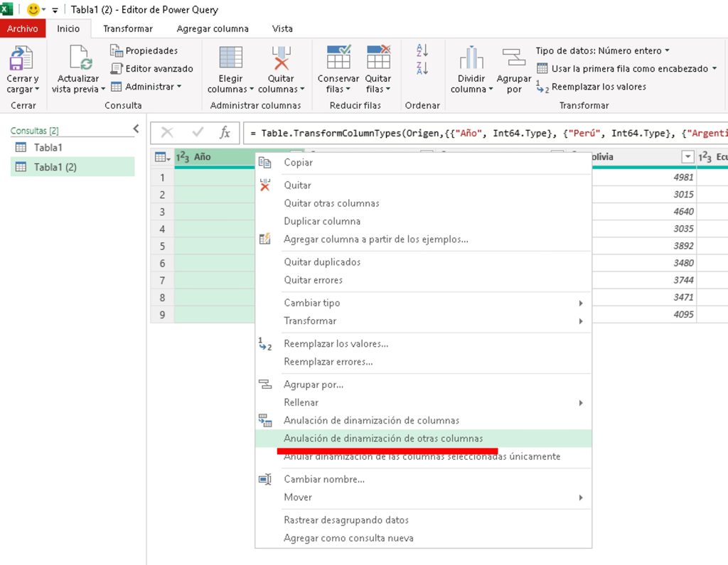Click the Bolivia cell showing 4981

pyautogui.click(x=644, y=178)
